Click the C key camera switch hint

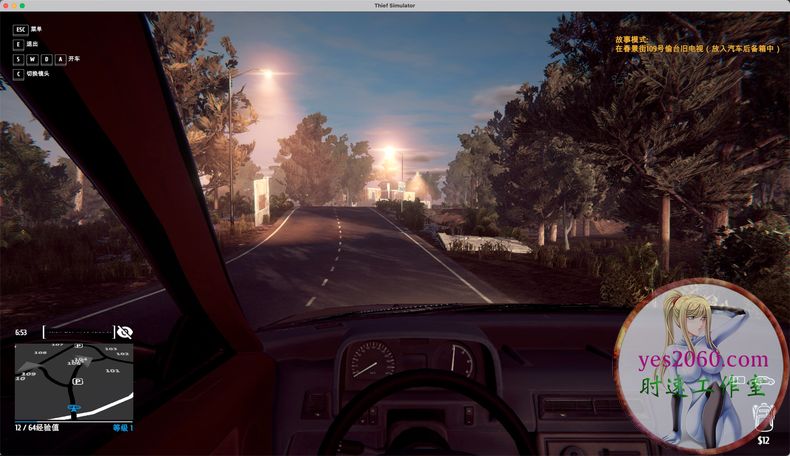(18, 74)
